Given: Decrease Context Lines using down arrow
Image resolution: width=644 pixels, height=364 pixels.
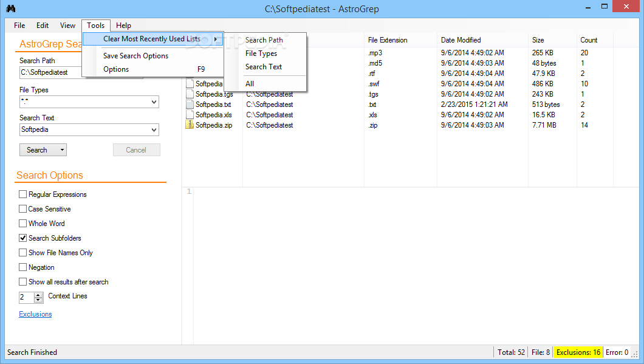Looking at the screenshot, I should coord(38,300).
